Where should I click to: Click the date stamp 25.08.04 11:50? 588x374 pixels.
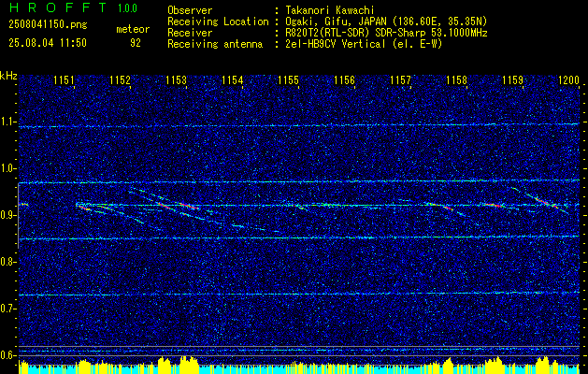48,43
